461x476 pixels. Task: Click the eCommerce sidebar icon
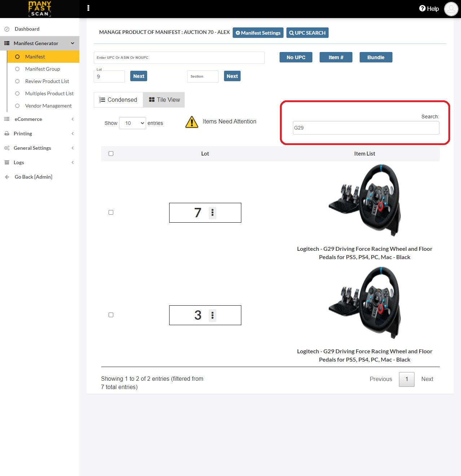pos(7,119)
